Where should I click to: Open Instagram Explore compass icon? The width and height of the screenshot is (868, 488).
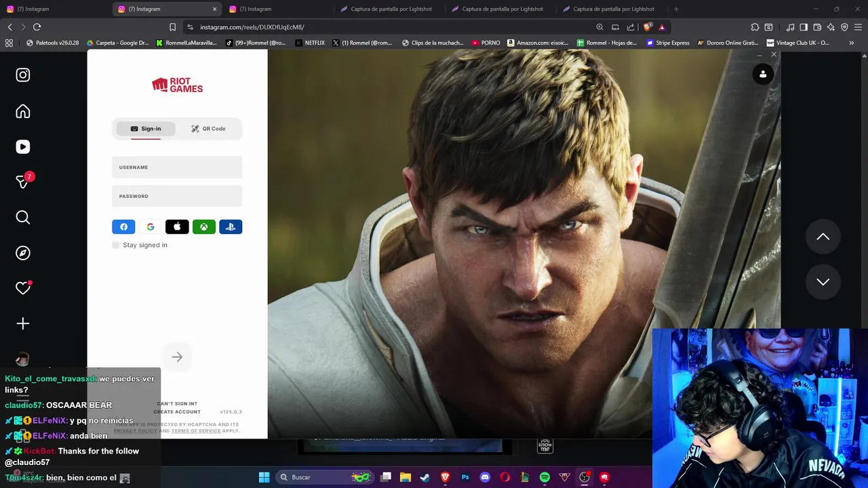click(x=23, y=253)
